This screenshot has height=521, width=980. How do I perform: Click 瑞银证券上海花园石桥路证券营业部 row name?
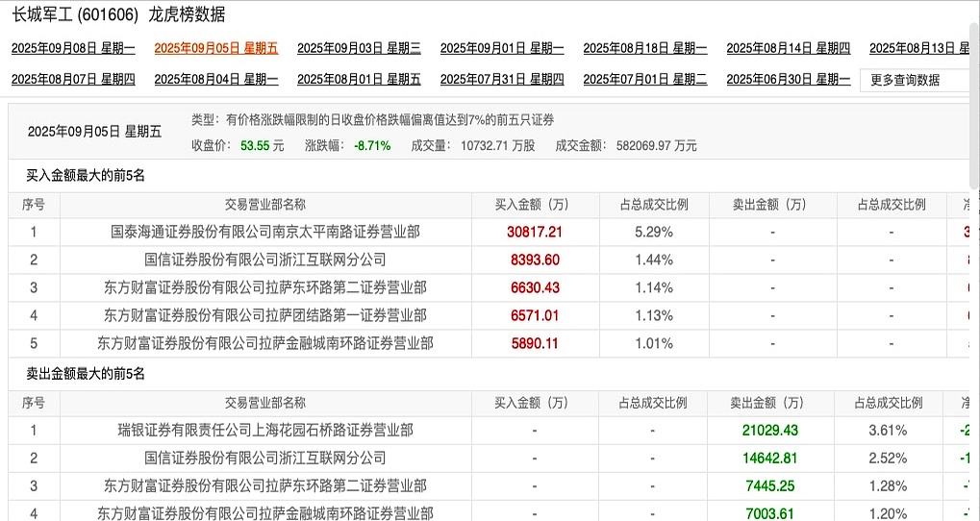265,431
